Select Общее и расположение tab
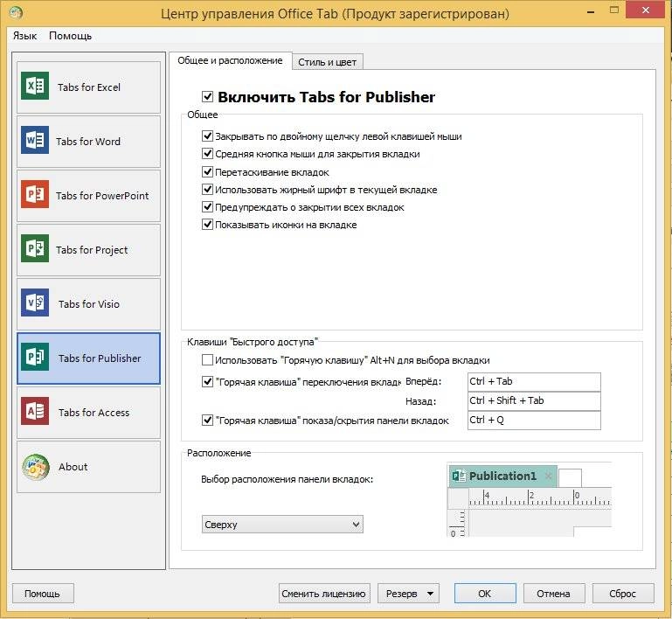The height and width of the screenshot is (619, 672). tap(230, 61)
